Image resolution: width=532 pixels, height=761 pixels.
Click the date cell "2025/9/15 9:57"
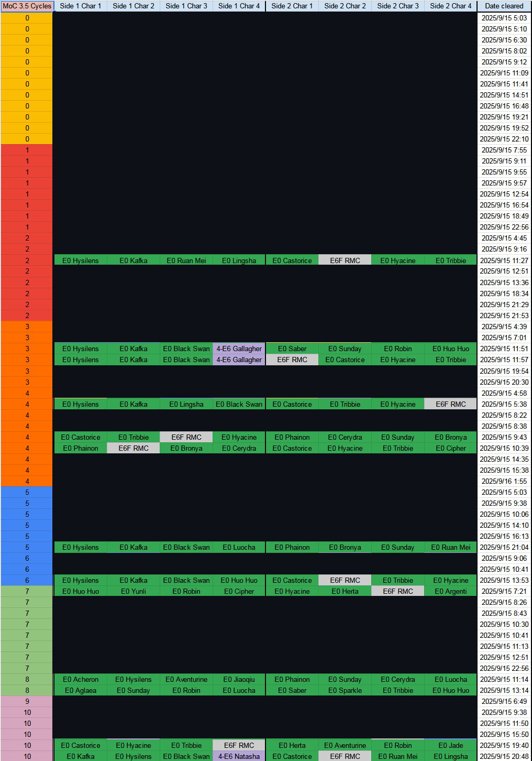504,183
